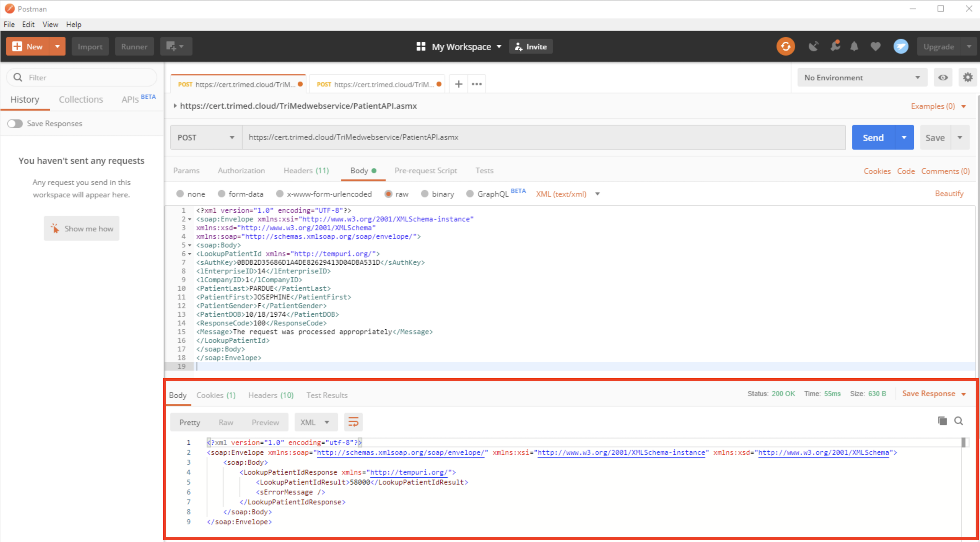Open new window icon in toolbar
The height and width of the screenshot is (542, 980).
[x=176, y=47]
